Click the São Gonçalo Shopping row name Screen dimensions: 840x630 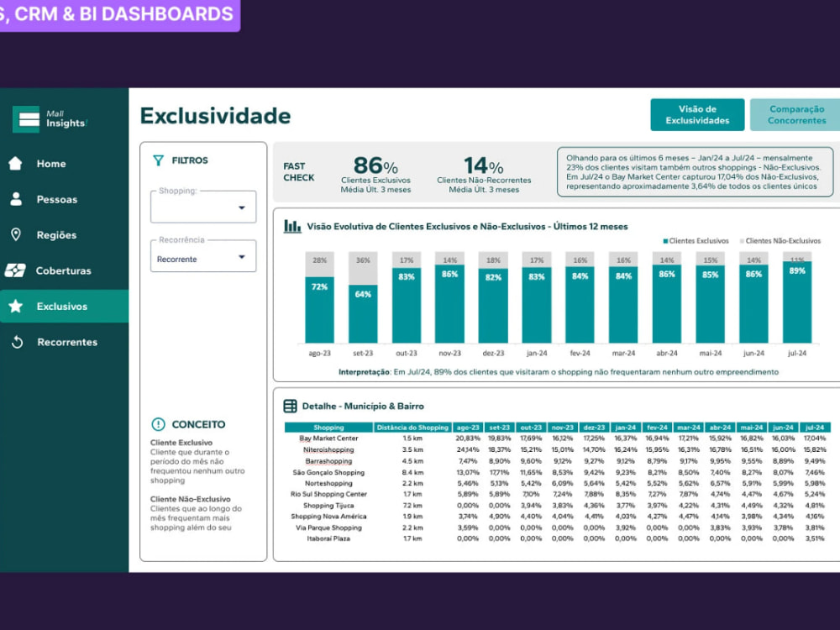328,472
